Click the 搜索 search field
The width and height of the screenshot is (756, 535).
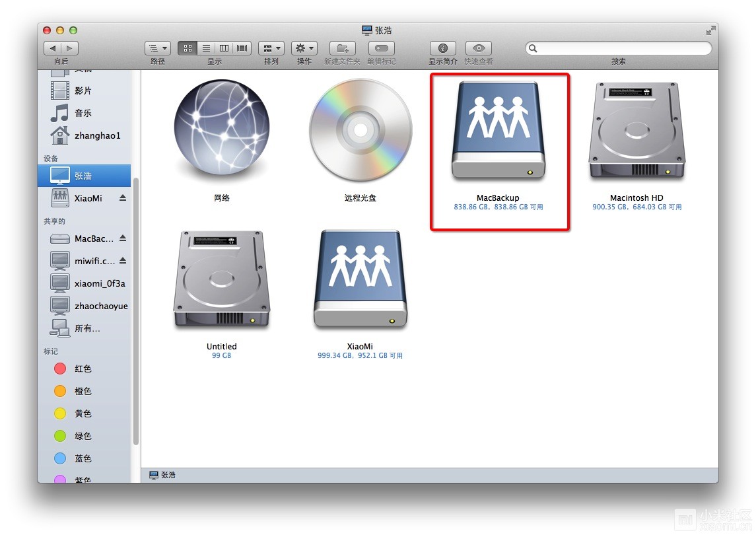[x=621, y=48]
